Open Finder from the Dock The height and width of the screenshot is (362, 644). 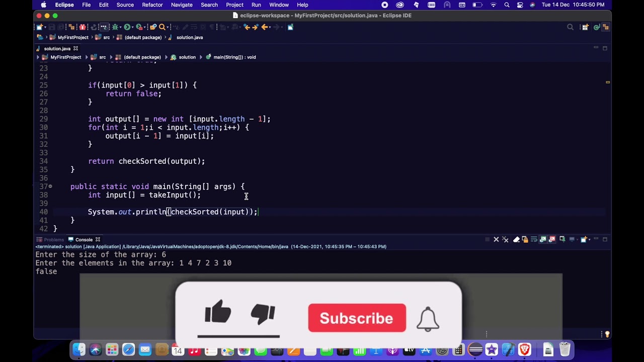[x=79, y=349]
